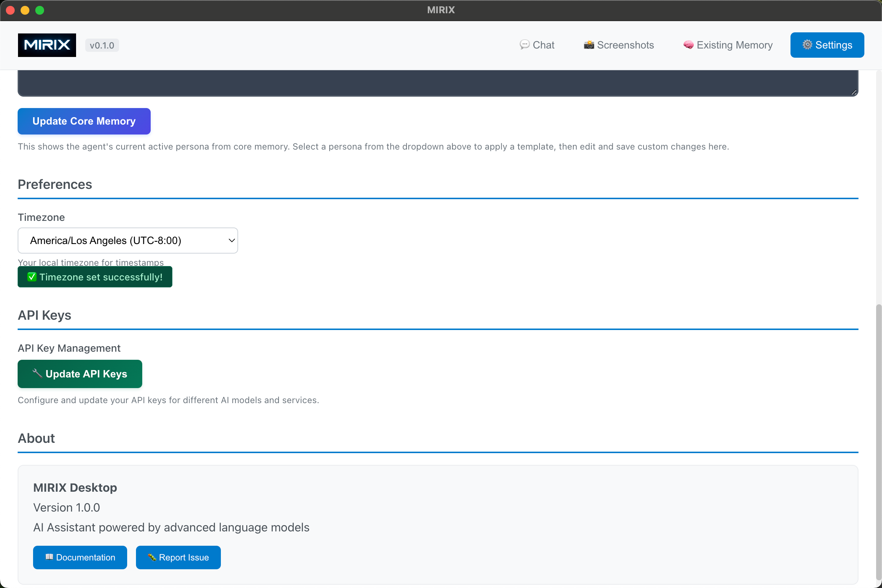Switch to the Screenshots tab

[x=619, y=45]
